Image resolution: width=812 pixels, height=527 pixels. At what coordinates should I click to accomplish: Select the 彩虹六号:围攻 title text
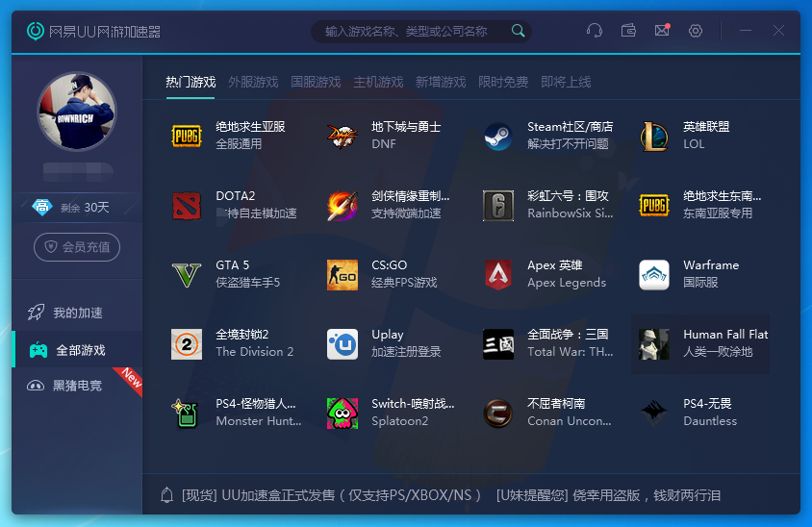[568, 196]
